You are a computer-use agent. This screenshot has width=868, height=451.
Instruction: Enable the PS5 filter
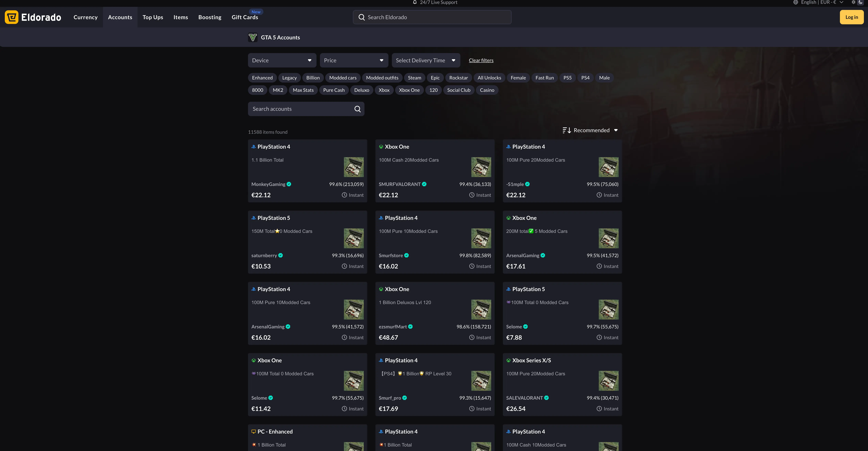tap(567, 77)
